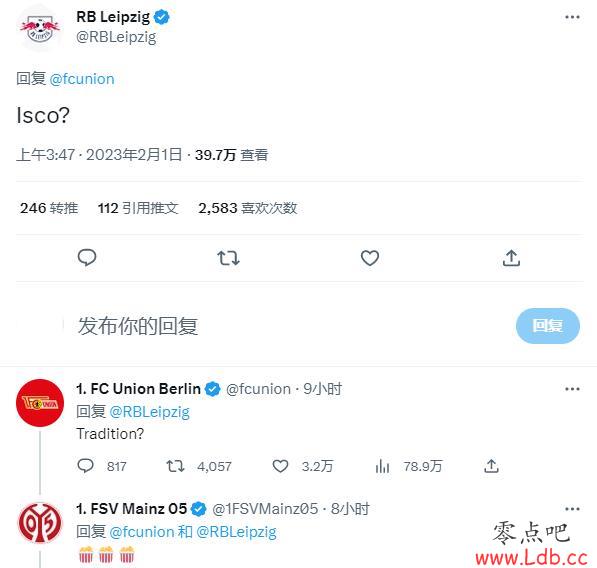Like Union Berlin's reply with 3.2万 likes
Viewport: 597px width, 568px height.
tap(280, 466)
